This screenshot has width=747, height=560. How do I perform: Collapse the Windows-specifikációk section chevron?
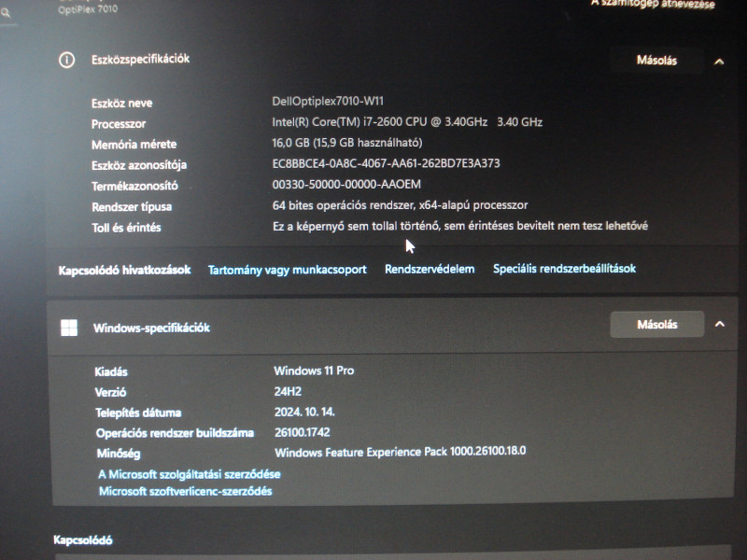point(720,324)
